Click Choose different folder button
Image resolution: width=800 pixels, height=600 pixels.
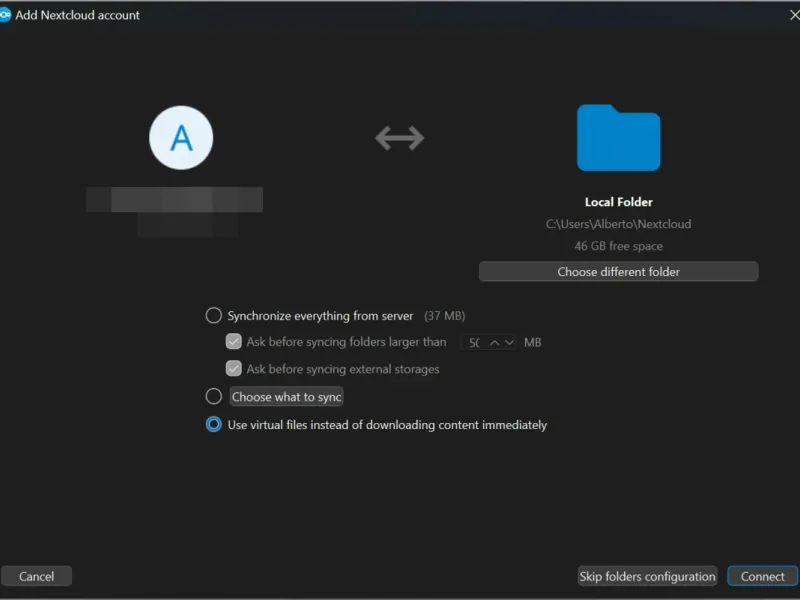618,272
